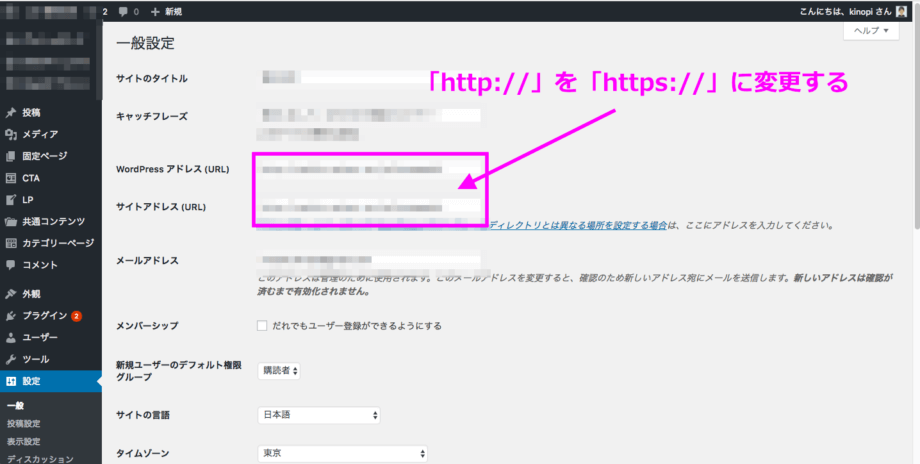Click the 固定ページ pages icon
This screenshot has width=920, height=464.
coord(10,156)
